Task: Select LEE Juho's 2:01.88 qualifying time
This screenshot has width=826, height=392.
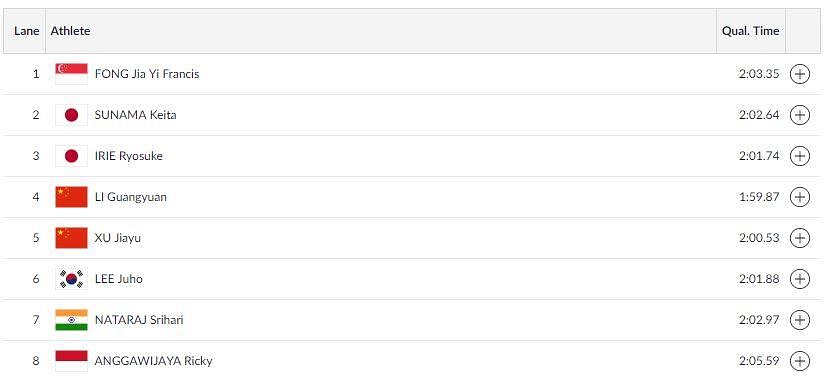Action: [759, 279]
